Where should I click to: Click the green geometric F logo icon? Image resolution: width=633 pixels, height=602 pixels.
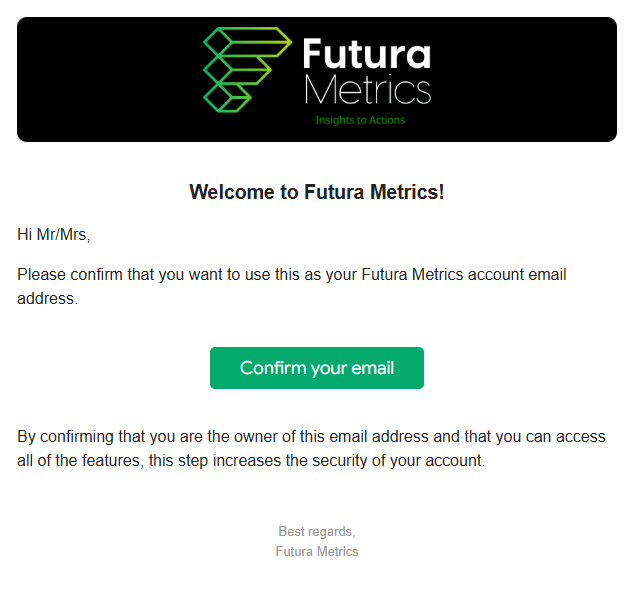[247, 70]
